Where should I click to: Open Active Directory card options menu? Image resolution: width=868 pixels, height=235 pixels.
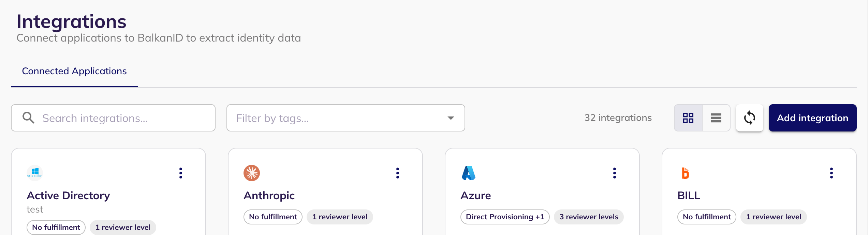click(x=181, y=173)
